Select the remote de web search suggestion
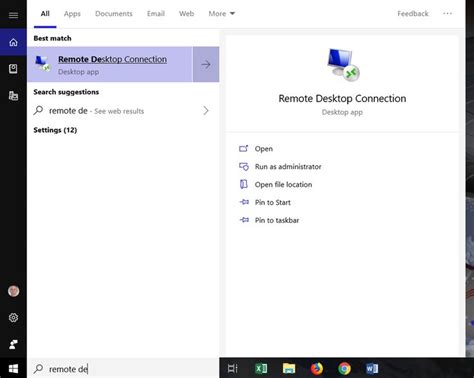The image size is (474, 378). [x=123, y=111]
